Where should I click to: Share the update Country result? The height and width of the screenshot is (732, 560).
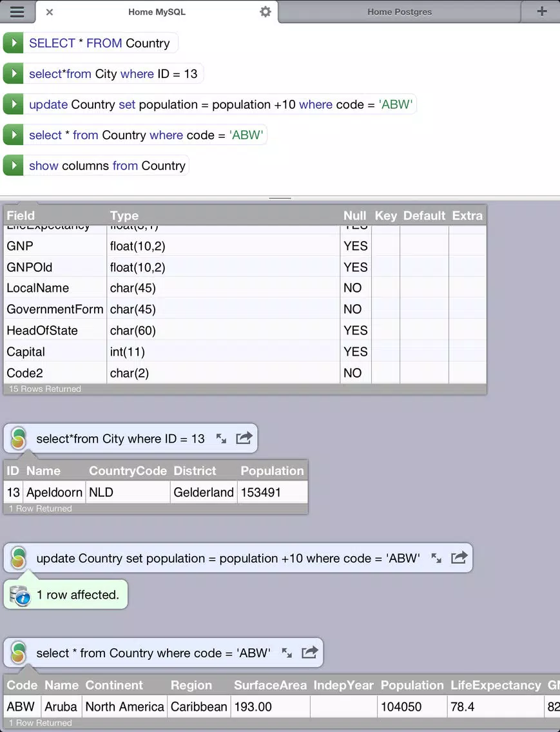tap(459, 557)
